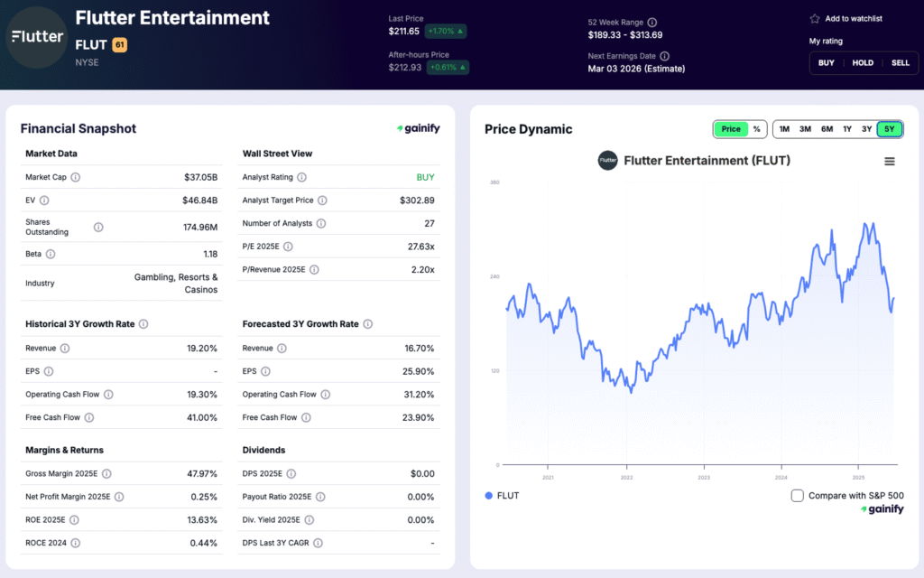Image resolution: width=924 pixels, height=578 pixels.
Task: Click the gainify link below the chart
Action: pyautogui.click(x=882, y=509)
